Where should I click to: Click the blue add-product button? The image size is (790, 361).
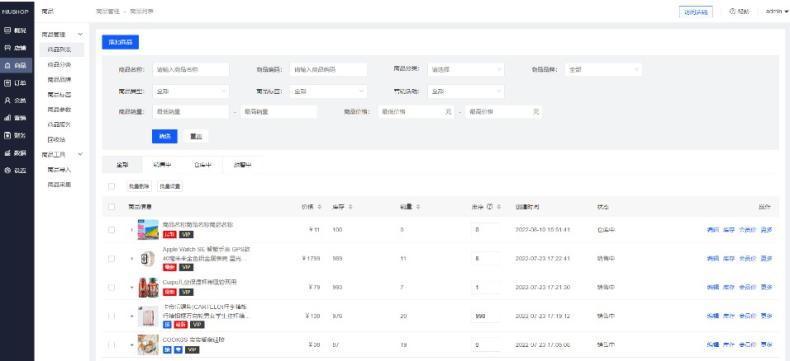click(120, 42)
